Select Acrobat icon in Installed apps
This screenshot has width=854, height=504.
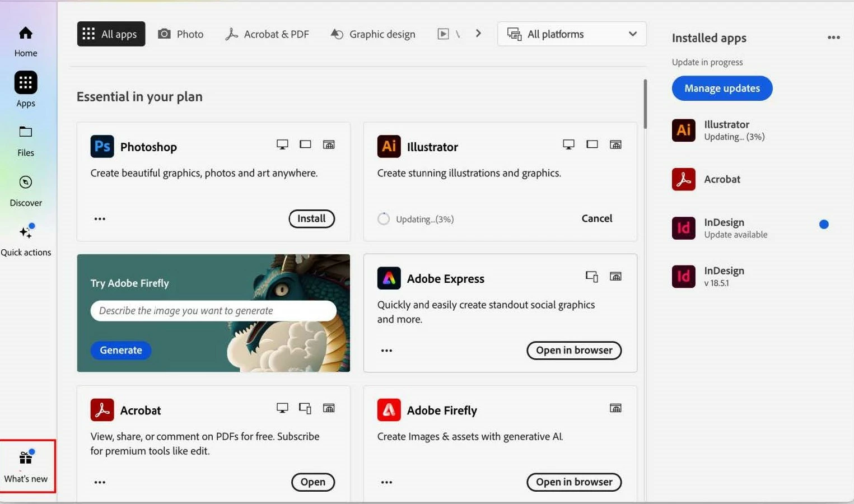tap(683, 179)
